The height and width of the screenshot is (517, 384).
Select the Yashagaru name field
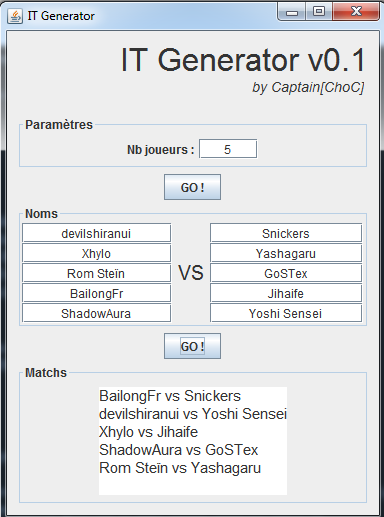(x=286, y=253)
